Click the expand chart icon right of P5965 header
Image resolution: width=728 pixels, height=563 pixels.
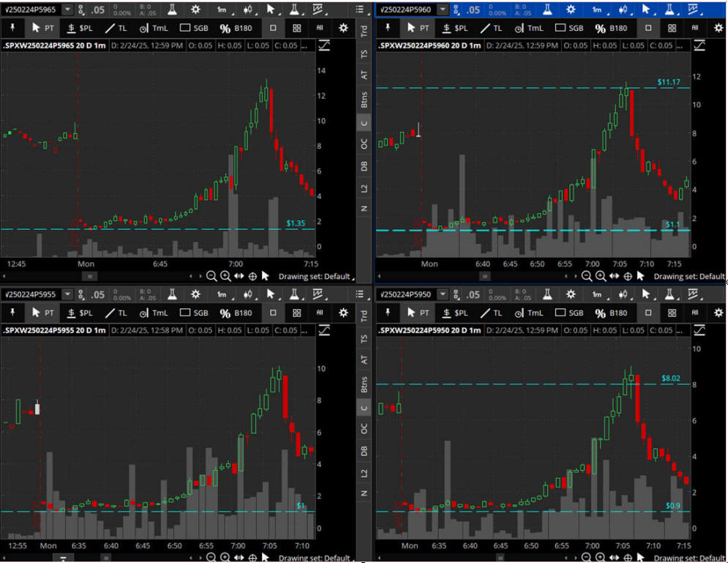(x=324, y=45)
